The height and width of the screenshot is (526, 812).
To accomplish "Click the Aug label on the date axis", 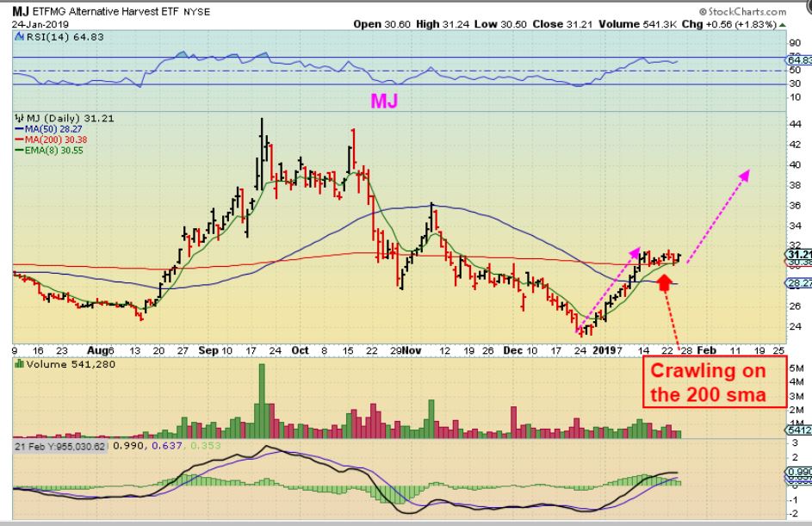I will (97, 350).
